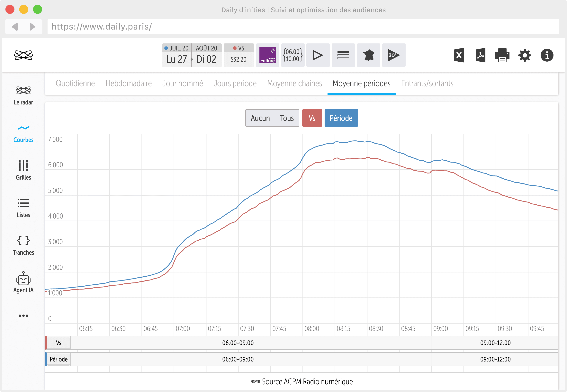Open the Di 02 end date picker
Image resolution: width=567 pixels, height=392 pixels.
[207, 55]
